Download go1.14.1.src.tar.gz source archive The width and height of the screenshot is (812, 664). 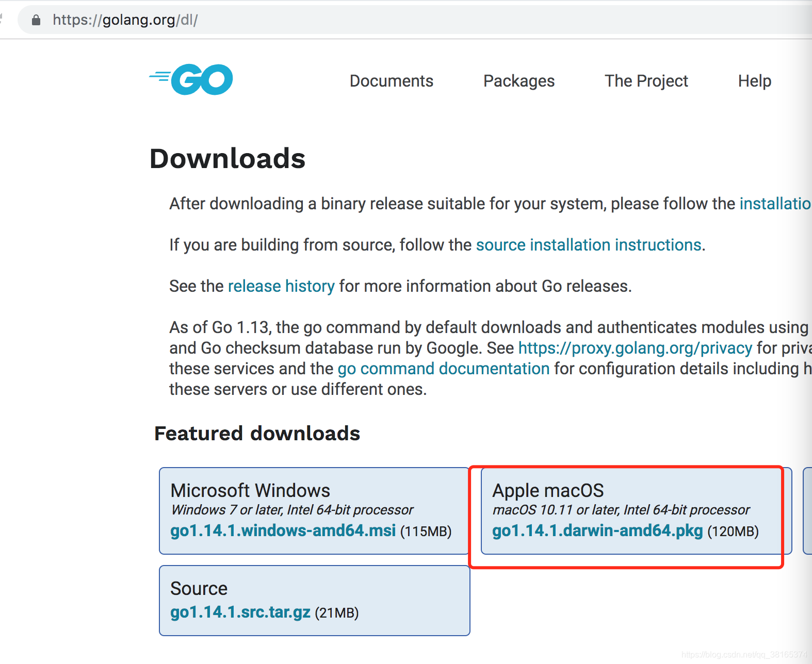240,612
